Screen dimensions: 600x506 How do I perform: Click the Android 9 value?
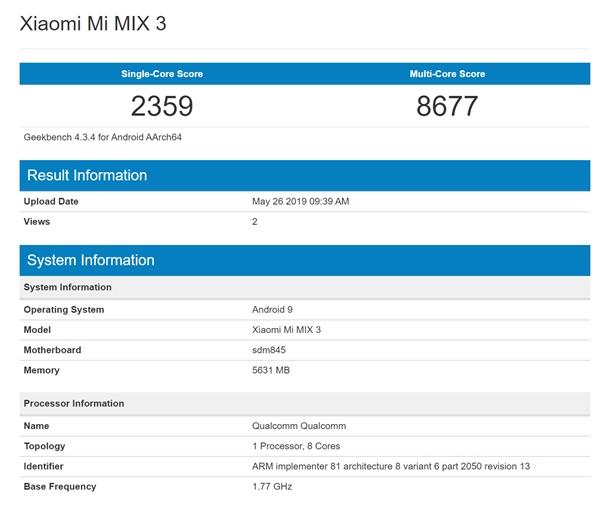coord(272,310)
